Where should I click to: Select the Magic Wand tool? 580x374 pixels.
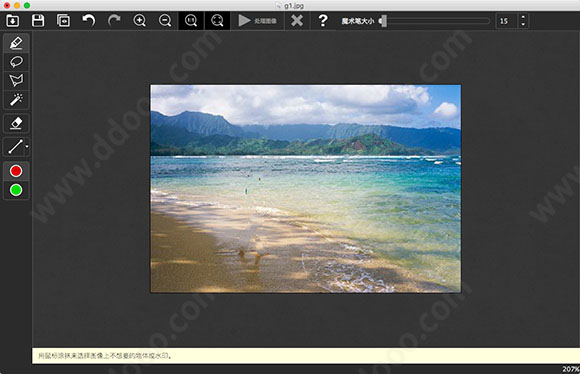click(16, 99)
